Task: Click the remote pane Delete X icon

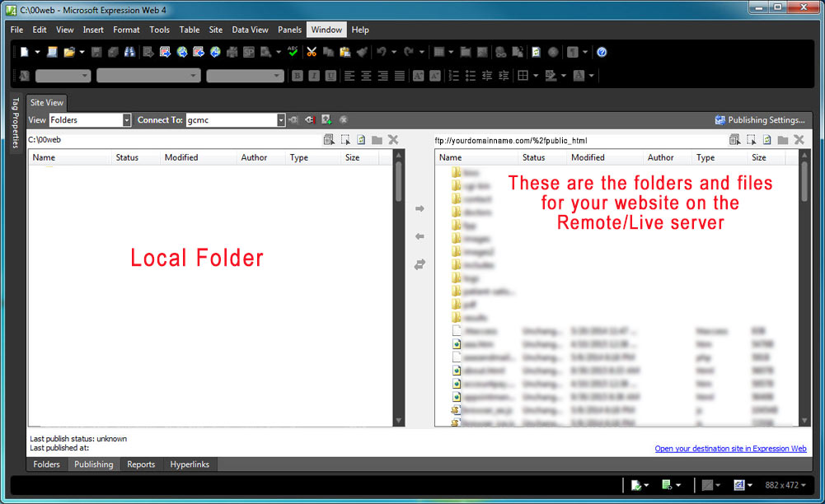Action: coord(799,140)
